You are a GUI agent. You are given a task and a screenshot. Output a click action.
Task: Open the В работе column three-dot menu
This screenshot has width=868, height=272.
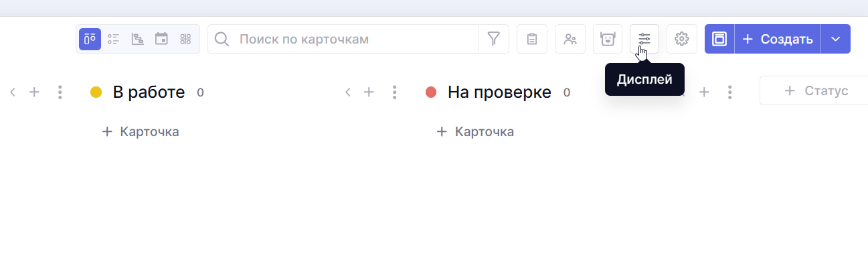click(x=395, y=92)
